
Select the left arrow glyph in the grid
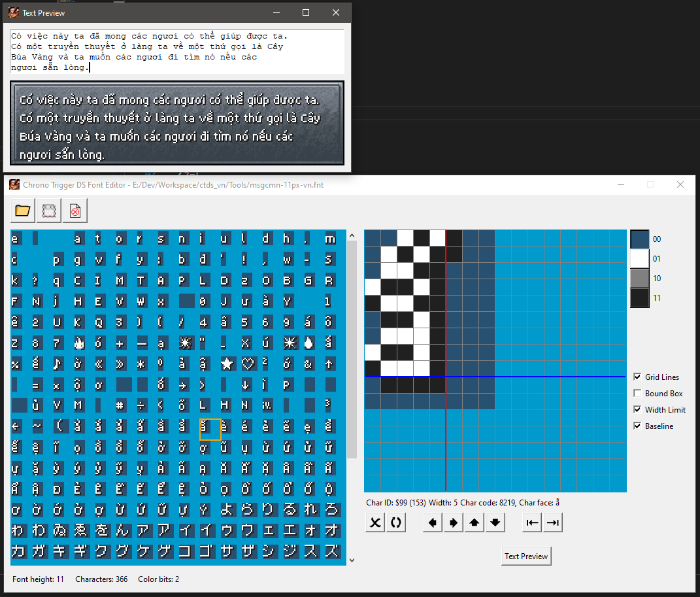[x=16, y=426]
